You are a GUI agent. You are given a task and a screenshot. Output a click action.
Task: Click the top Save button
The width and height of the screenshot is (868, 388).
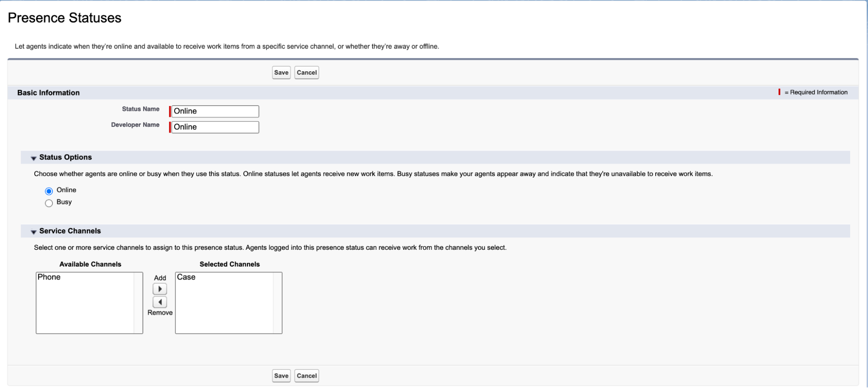(281, 73)
